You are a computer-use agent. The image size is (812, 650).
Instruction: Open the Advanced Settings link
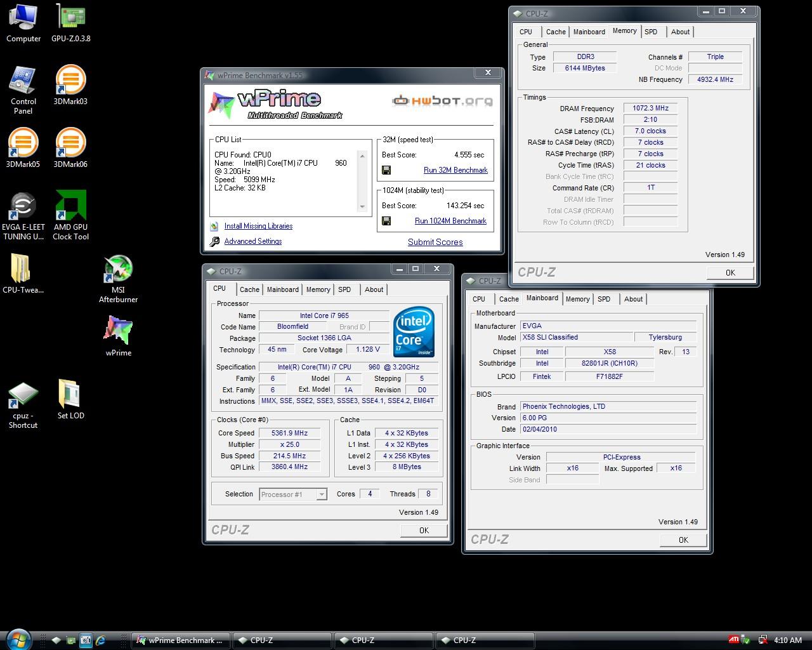[x=252, y=241]
